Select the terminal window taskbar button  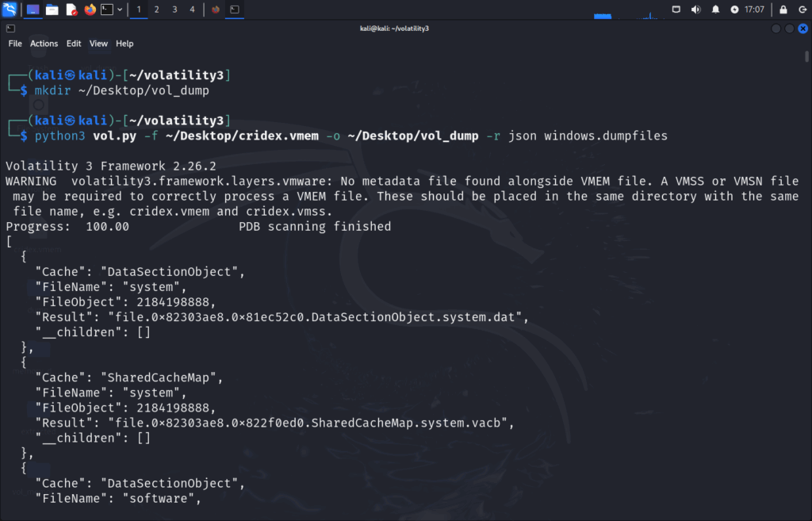click(235, 10)
